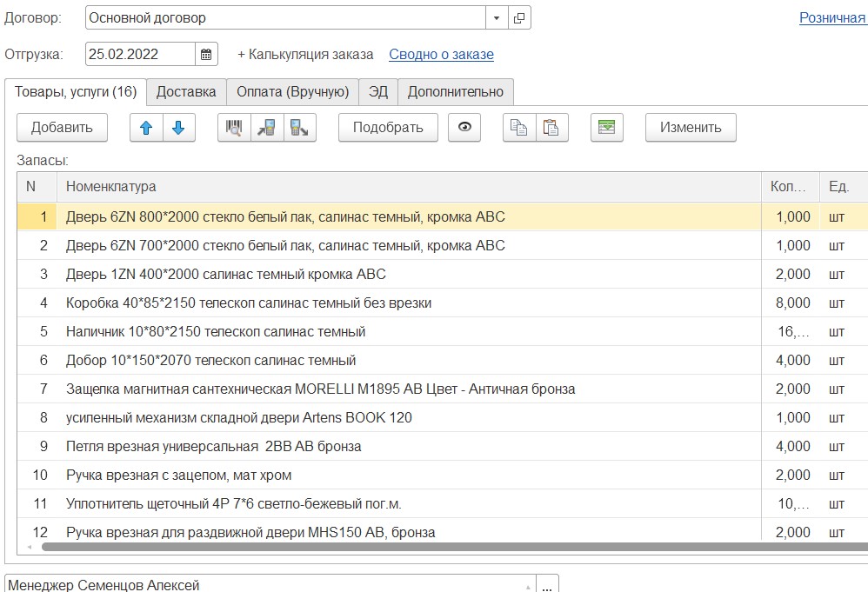Open the calendar picker for Отгрузка date
Viewport: 868px width, 592px height.
[206, 54]
